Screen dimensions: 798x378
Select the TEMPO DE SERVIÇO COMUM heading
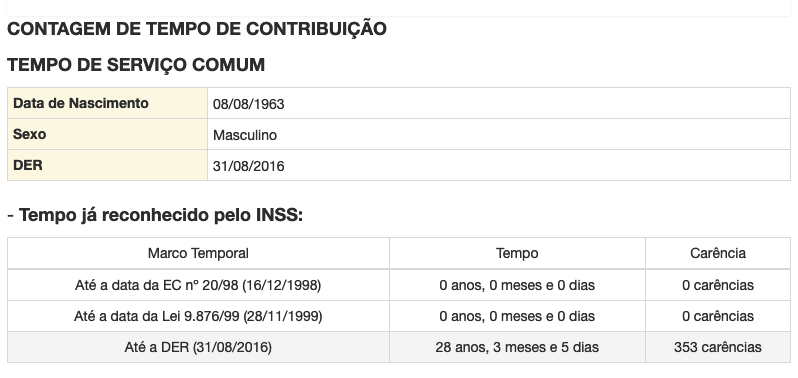tap(136, 65)
